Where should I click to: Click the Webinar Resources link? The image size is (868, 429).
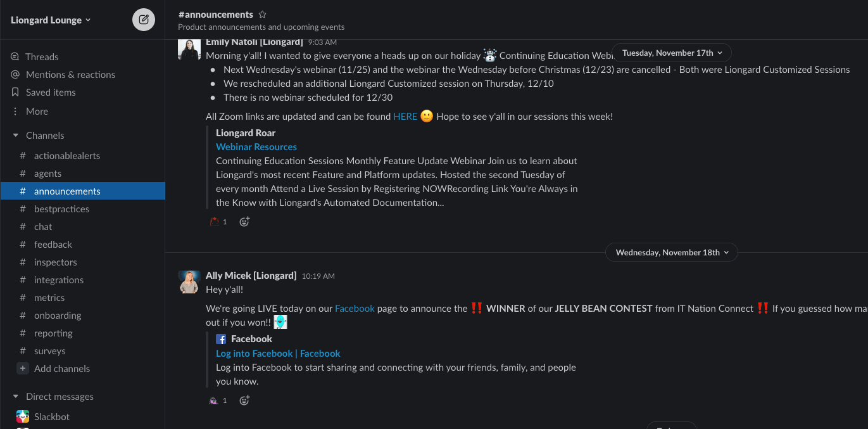point(256,146)
